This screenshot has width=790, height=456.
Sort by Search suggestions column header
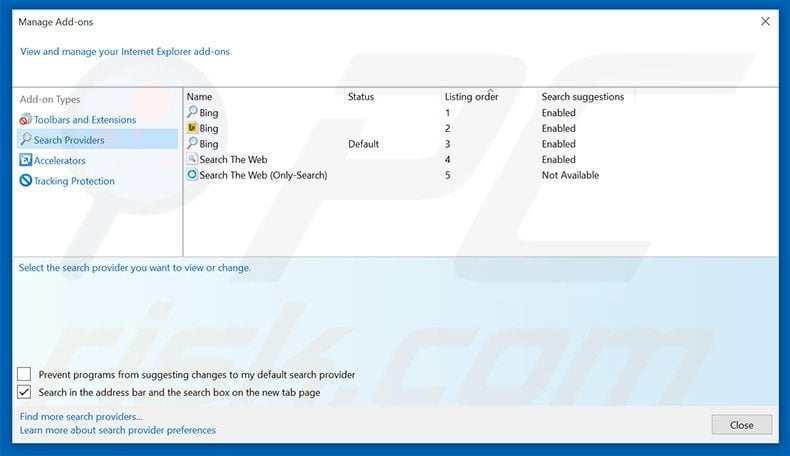click(x=582, y=96)
